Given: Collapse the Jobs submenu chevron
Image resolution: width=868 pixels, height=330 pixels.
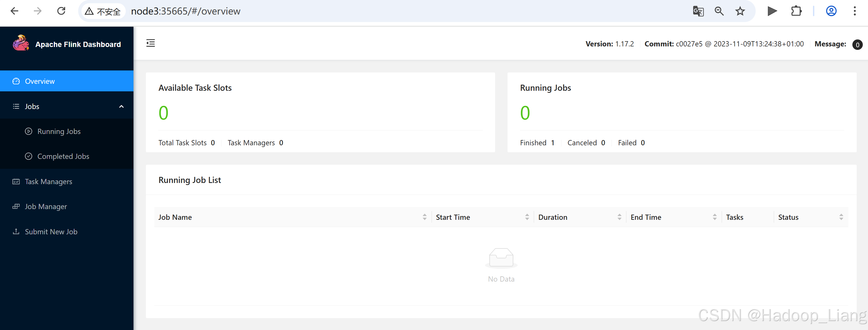Looking at the screenshot, I should coord(121,107).
